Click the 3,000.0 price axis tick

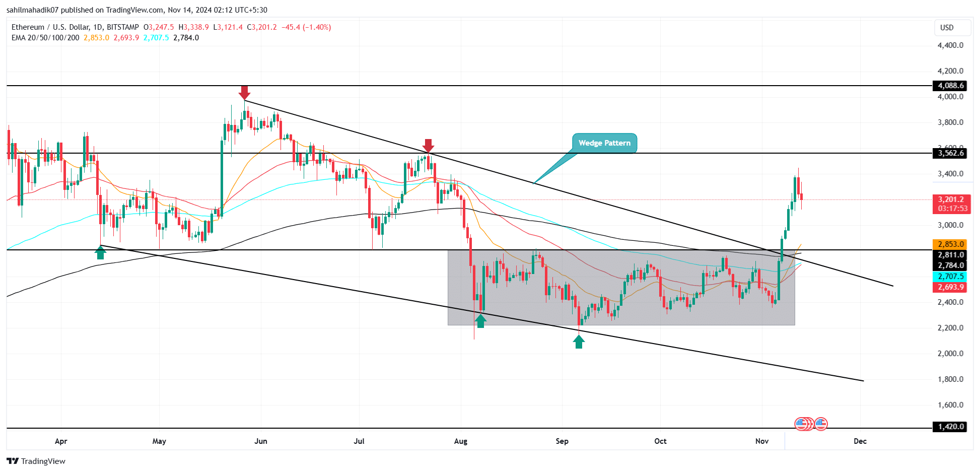950,225
